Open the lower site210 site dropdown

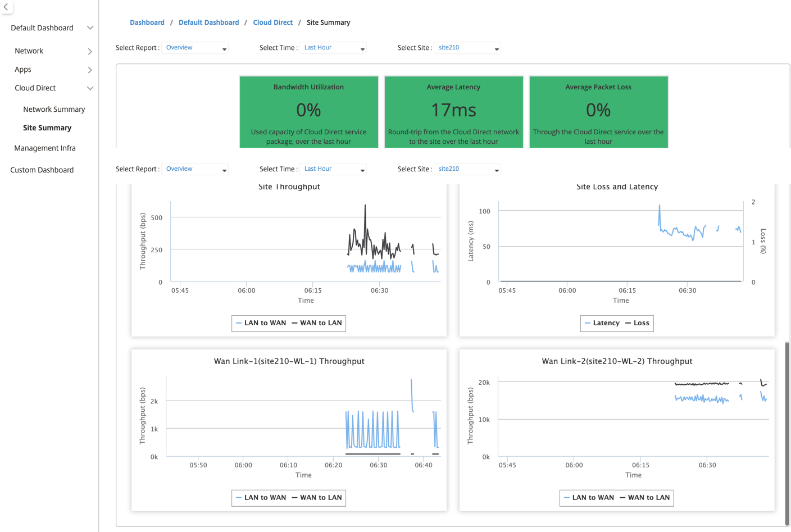[467, 169]
